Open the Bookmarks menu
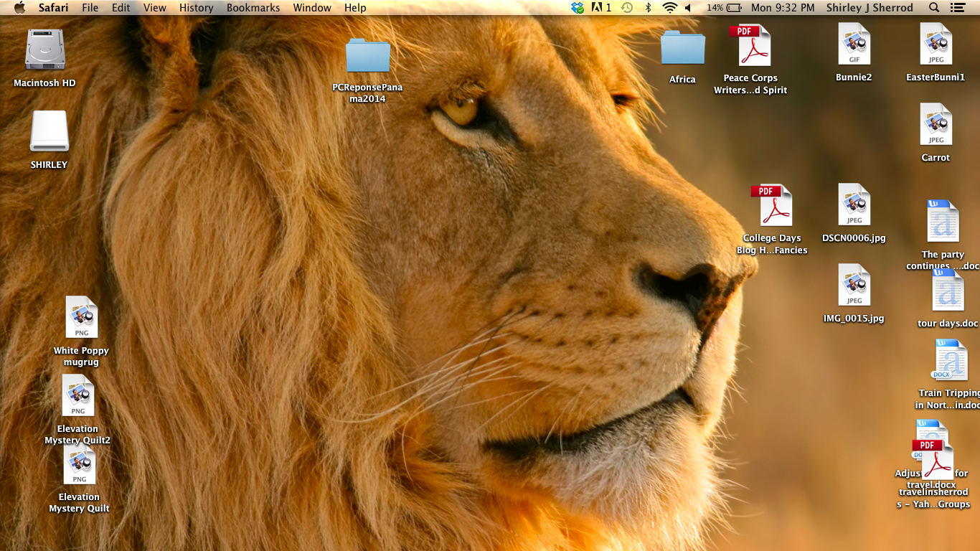The width and height of the screenshot is (980, 551). click(253, 8)
